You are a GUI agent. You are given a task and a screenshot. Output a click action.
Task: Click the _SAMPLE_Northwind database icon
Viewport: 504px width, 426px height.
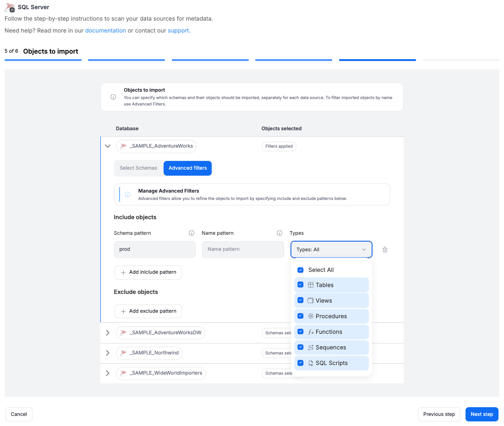123,353
